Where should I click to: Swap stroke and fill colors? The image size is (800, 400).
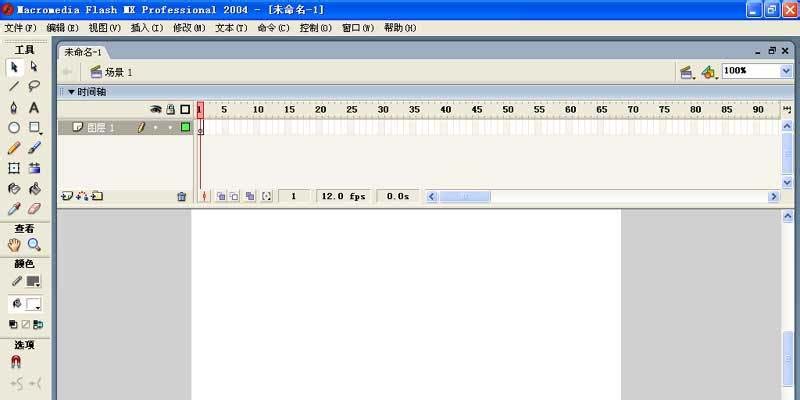pos(38,324)
